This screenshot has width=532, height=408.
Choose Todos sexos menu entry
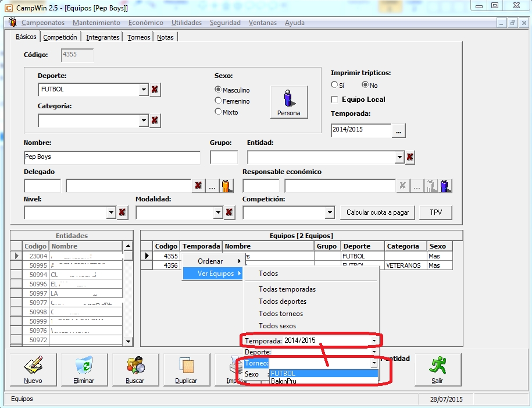pyautogui.click(x=277, y=326)
